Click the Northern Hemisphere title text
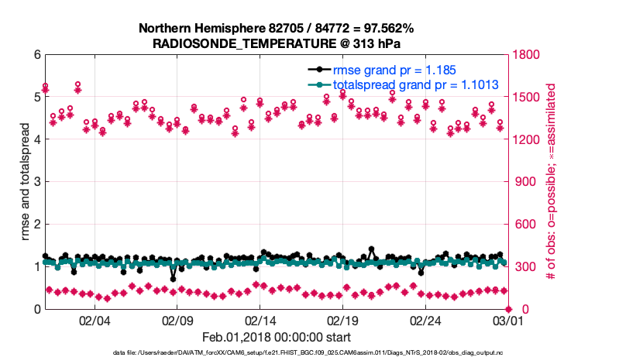The height and width of the screenshot is (364, 643). 276,29
